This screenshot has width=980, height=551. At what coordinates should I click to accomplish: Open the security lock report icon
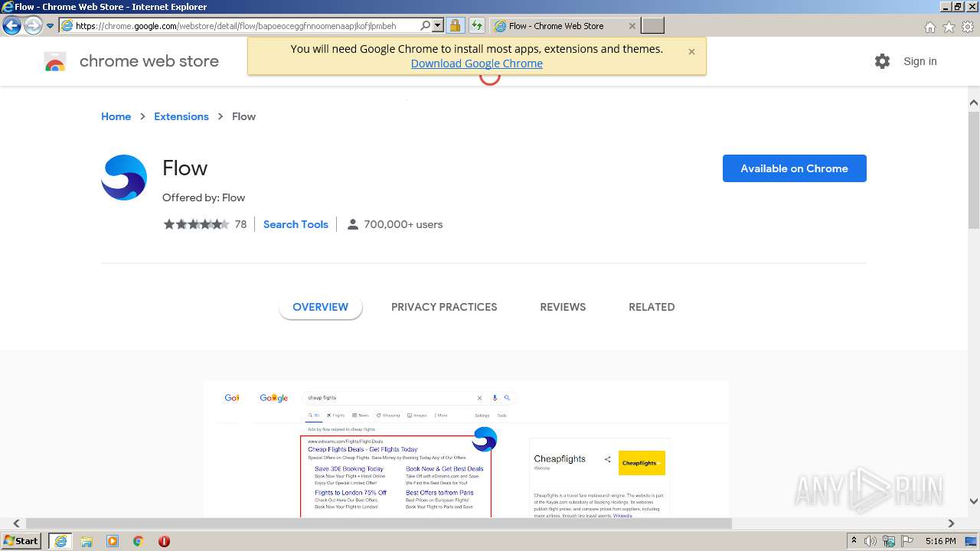[455, 25]
